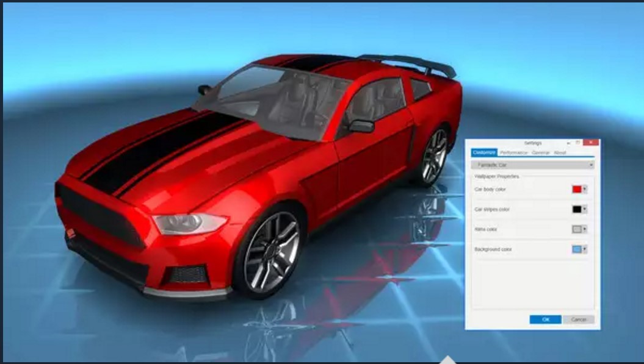
Task: Maximize the Settings dialog window
Action: pos(578,143)
